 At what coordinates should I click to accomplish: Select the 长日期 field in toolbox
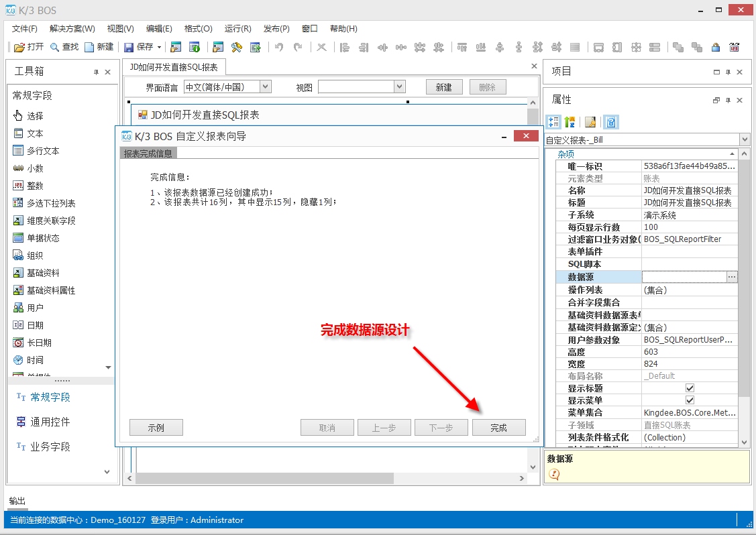tap(33, 343)
